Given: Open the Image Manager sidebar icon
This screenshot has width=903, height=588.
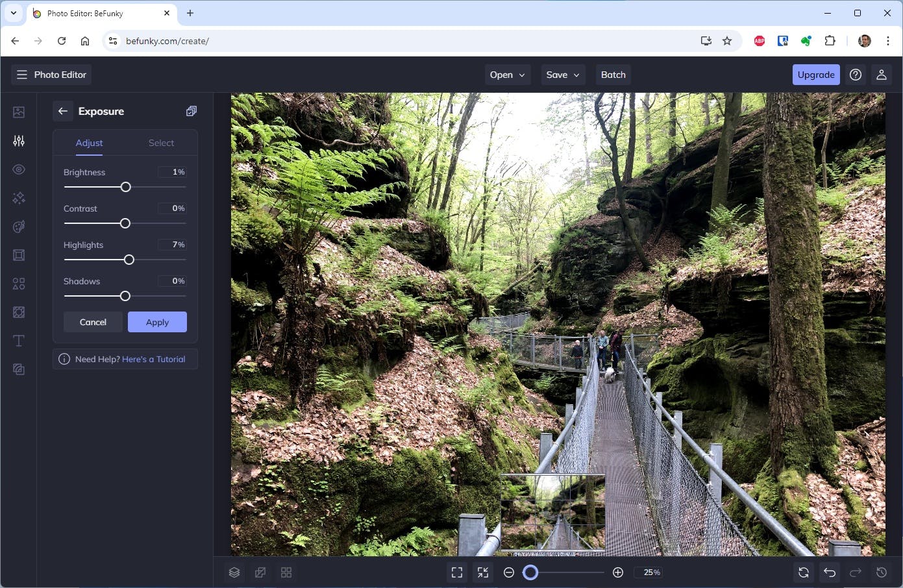Looking at the screenshot, I should point(19,112).
